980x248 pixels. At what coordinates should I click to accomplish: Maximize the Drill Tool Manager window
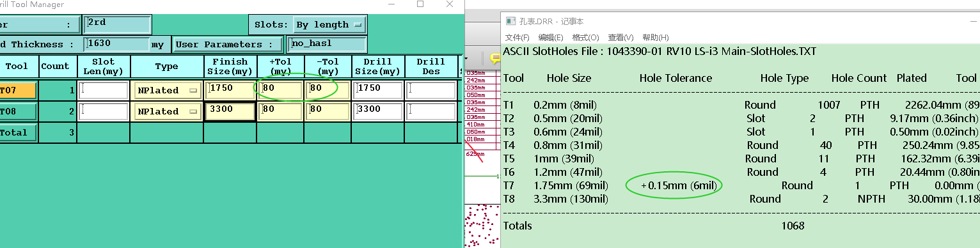[420, 4]
